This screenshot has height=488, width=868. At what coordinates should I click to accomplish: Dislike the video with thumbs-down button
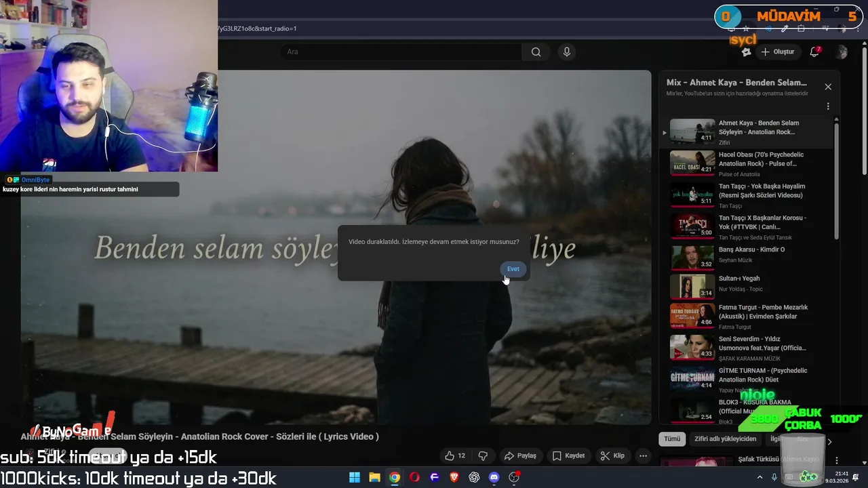483,455
